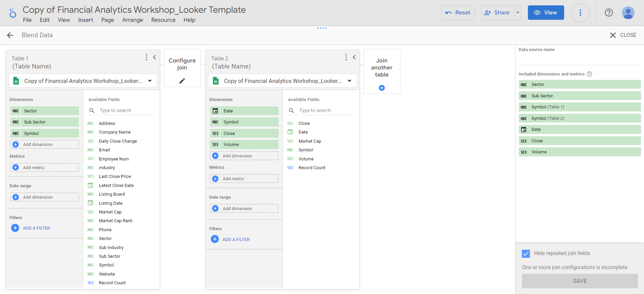Click the search icon in Table 2 Available Fields

292,110
